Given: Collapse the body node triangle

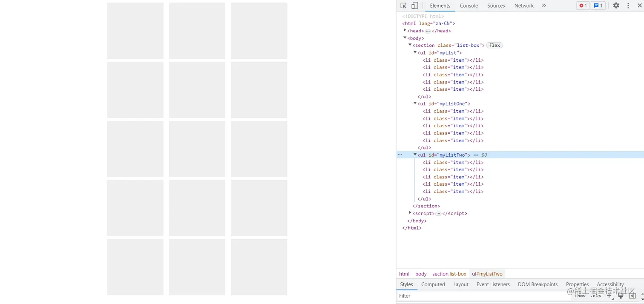Looking at the screenshot, I should [x=405, y=38].
